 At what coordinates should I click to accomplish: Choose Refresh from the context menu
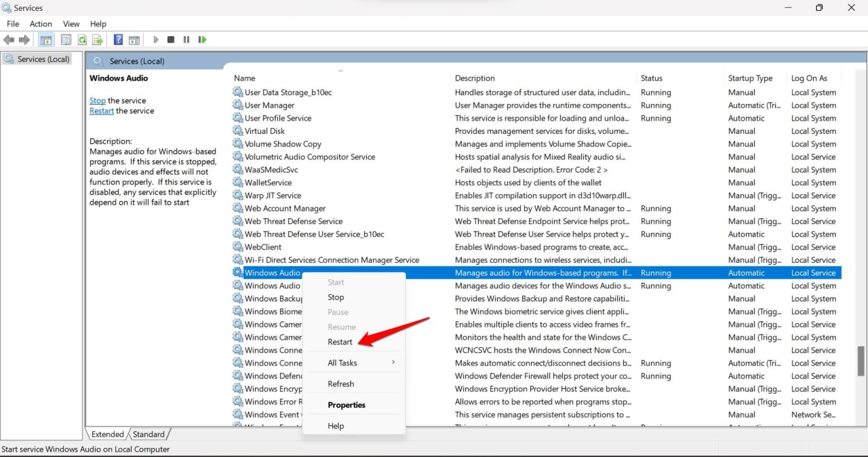click(x=341, y=383)
